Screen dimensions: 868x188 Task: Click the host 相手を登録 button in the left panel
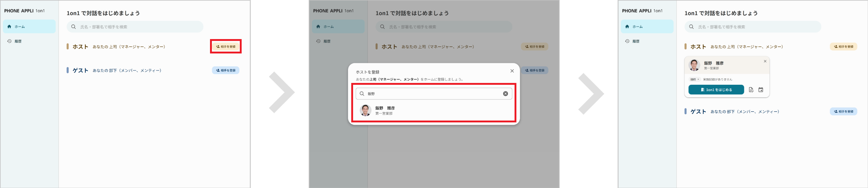tap(226, 46)
